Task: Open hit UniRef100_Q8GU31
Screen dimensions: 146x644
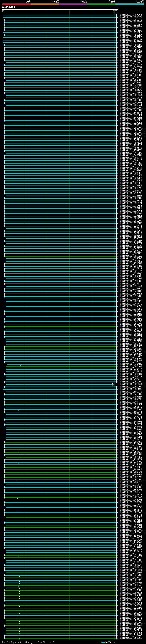Action: pyautogui.click(x=131, y=20)
